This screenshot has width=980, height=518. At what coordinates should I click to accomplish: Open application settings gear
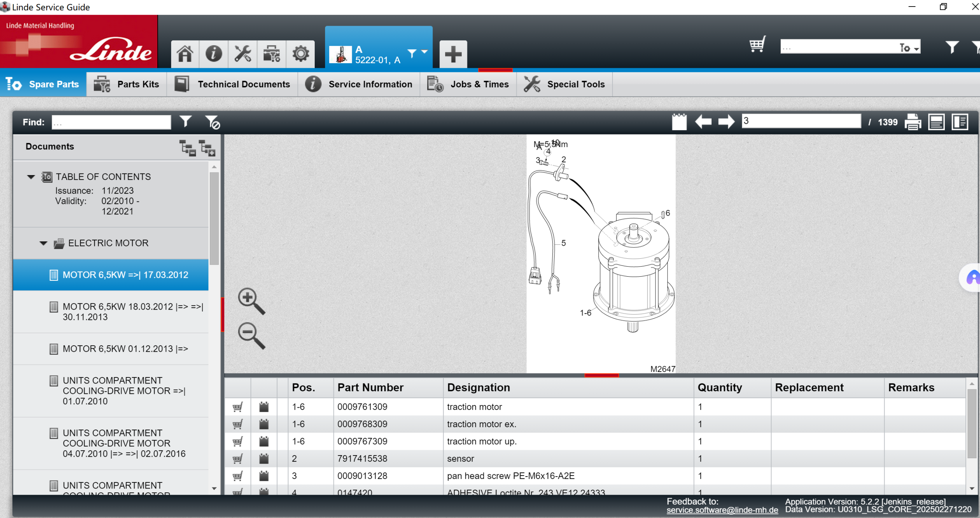coord(301,54)
